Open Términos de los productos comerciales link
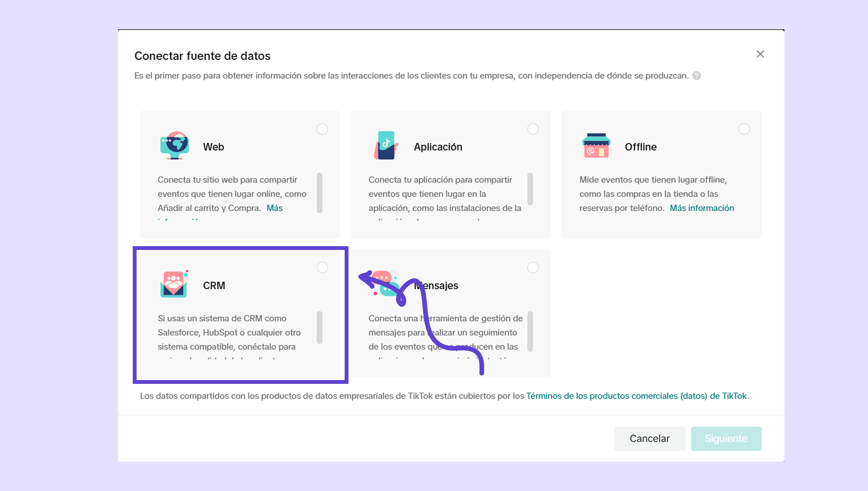 coord(637,396)
